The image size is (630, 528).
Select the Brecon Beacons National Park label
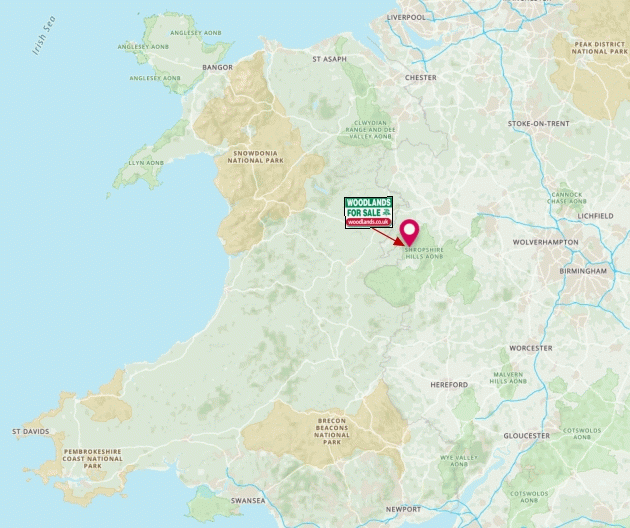(332, 432)
